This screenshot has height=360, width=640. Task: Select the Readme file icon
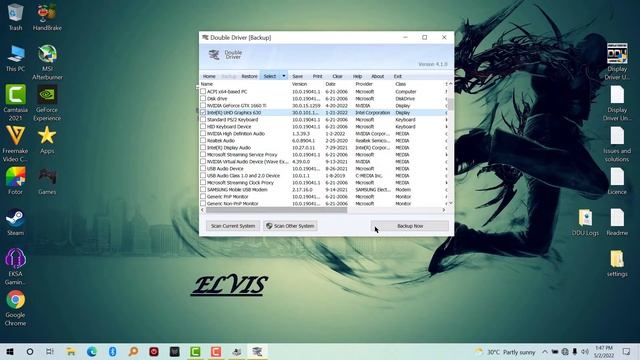(617, 222)
